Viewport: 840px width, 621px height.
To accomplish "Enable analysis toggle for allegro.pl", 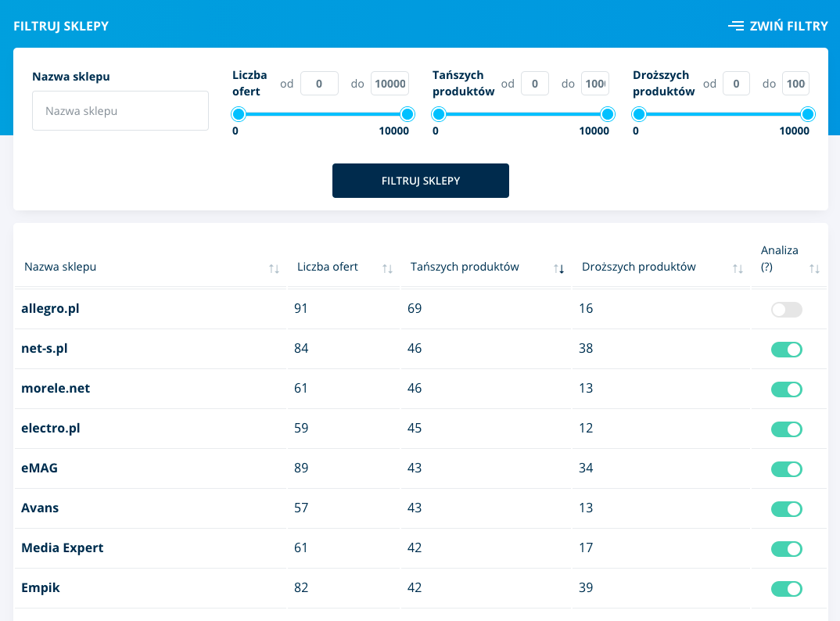I will pyautogui.click(x=786, y=310).
